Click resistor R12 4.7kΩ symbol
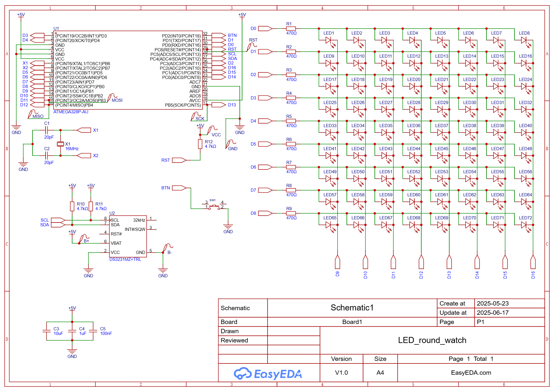The height and width of the screenshot is (392, 554). pyautogui.click(x=200, y=144)
